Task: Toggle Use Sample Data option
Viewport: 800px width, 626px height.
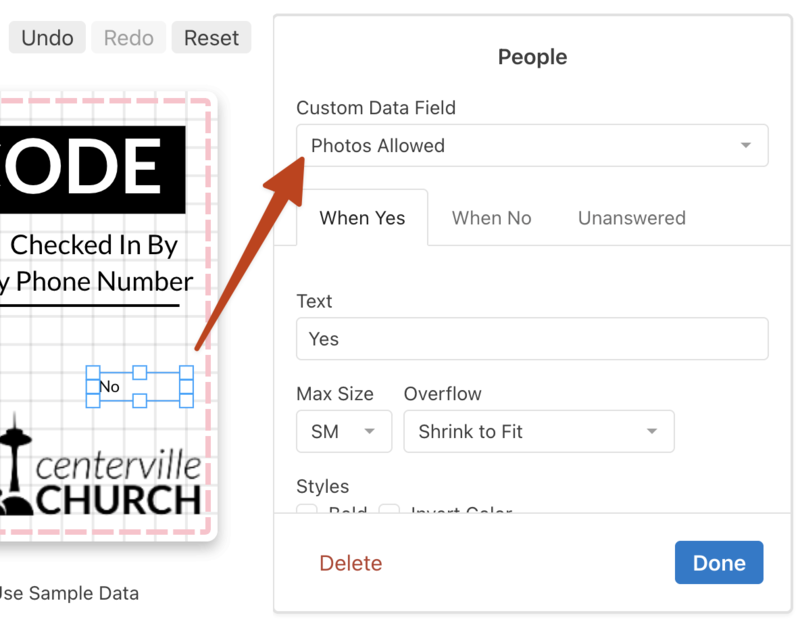Action: [68, 593]
